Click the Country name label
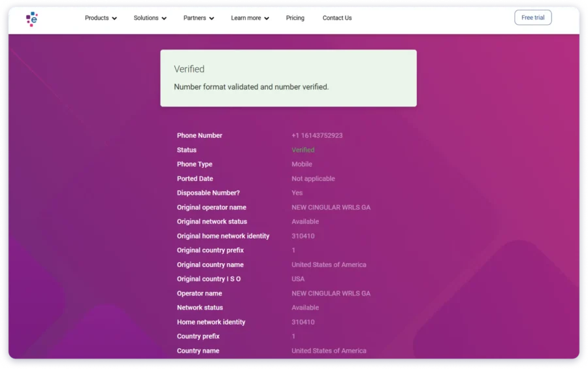Viewport: 588px width, 369px height. (x=198, y=351)
